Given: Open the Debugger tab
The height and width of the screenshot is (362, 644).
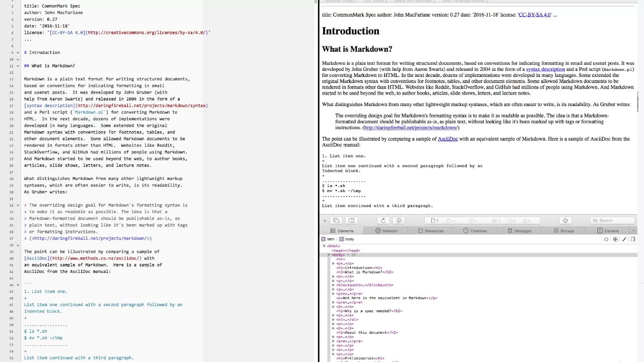Looking at the screenshot, I should coord(518,231).
